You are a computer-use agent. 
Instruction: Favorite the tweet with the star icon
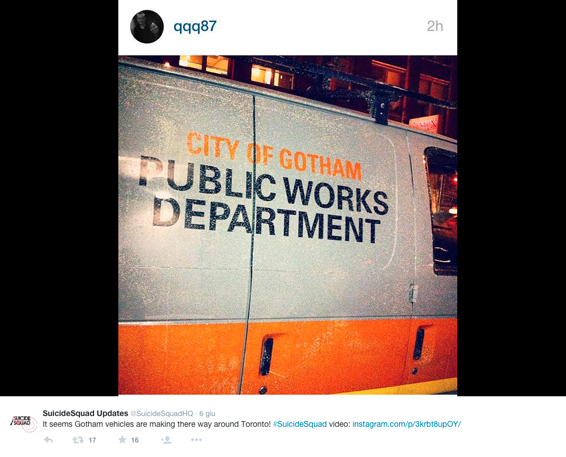[122, 439]
